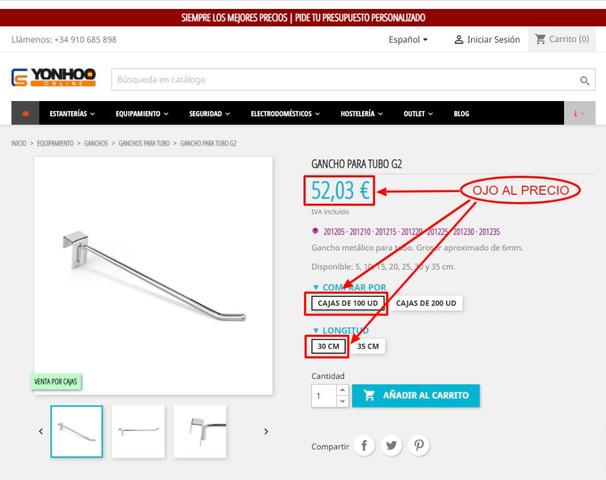The image size is (606, 480).
Task: Select Cajas de 200 UD option
Action: [x=426, y=303]
